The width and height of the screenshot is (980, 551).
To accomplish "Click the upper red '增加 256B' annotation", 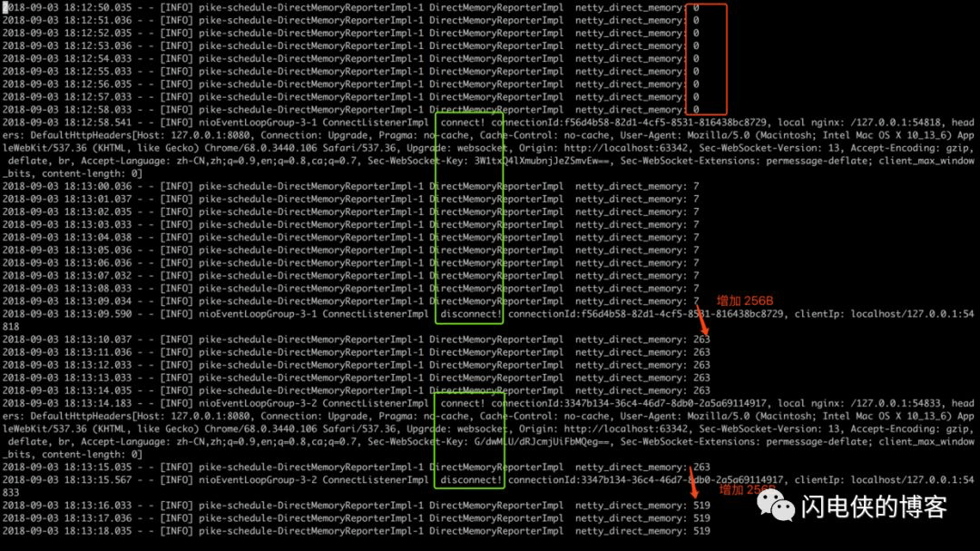I will (745, 300).
